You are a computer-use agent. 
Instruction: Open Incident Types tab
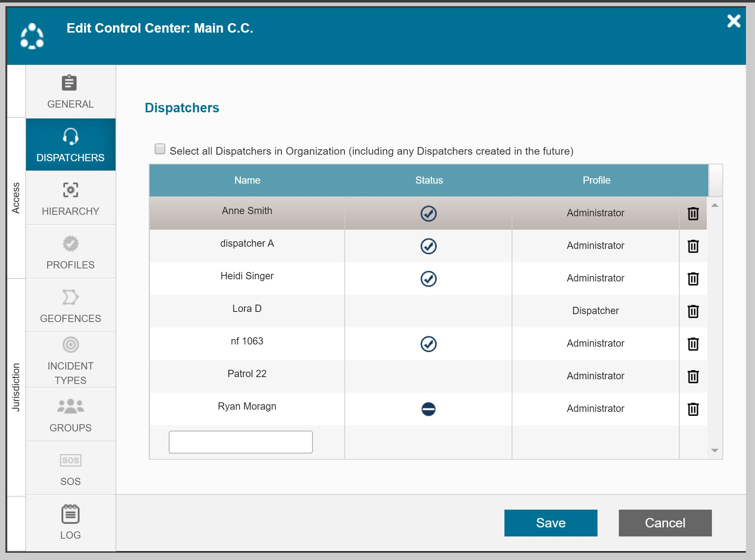tap(71, 360)
